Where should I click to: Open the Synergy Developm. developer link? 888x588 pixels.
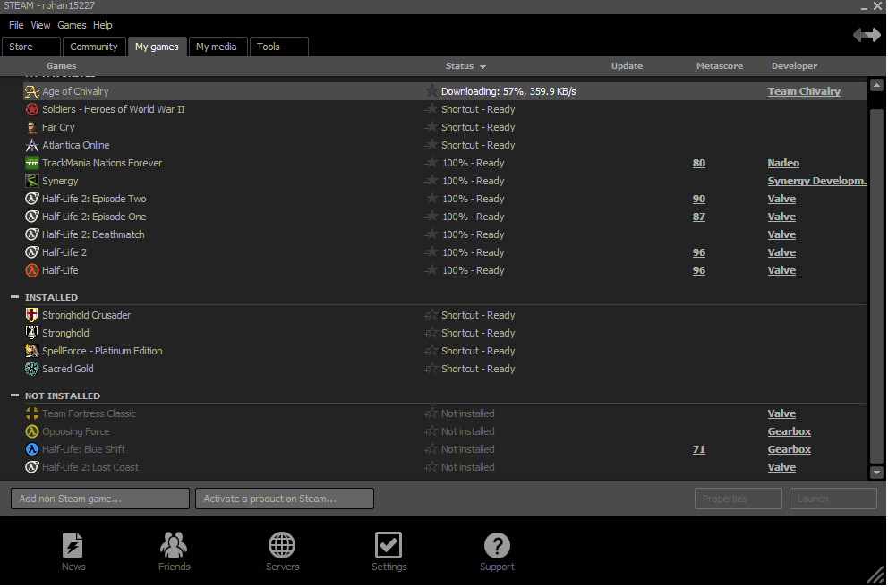[x=817, y=181]
